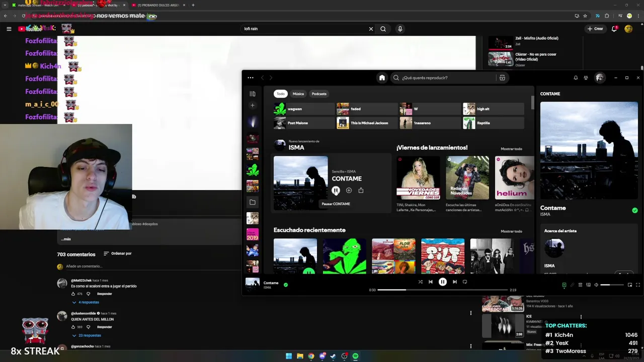Click the Spotify search field
This screenshot has width=644, height=362.
(443, 77)
